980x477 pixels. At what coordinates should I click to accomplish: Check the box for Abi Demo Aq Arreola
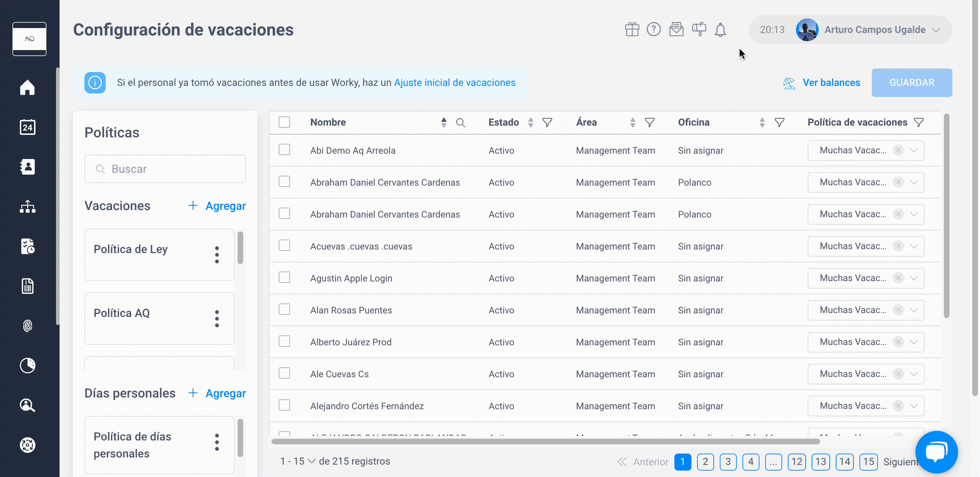click(284, 150)
